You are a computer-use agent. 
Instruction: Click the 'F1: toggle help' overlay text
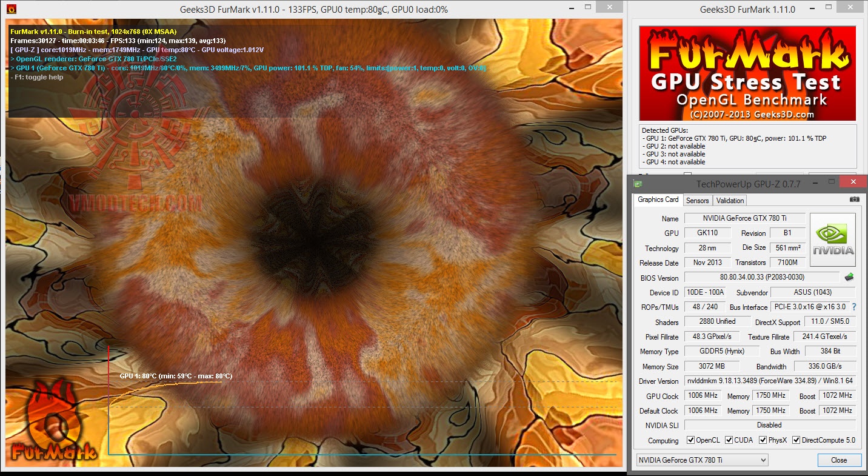coord(36,77)
